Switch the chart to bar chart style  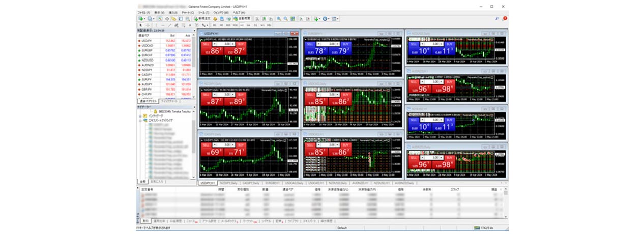257,19
